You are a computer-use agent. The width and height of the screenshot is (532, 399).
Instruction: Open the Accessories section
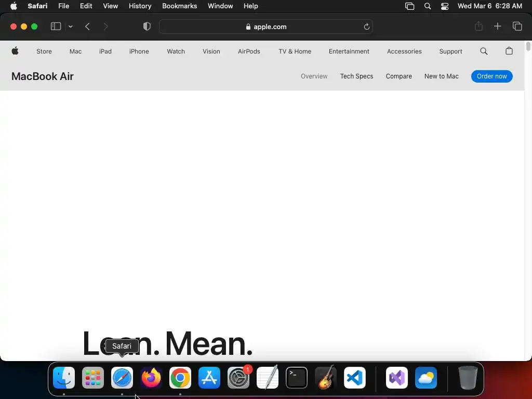click(404, 51)
